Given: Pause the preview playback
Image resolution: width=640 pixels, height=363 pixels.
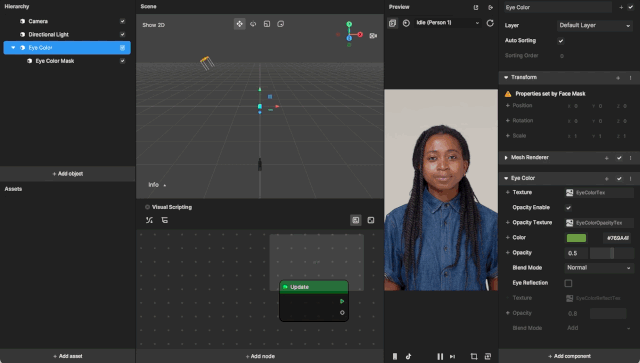Looking at the screenshot, I should (x=440, y=356).
